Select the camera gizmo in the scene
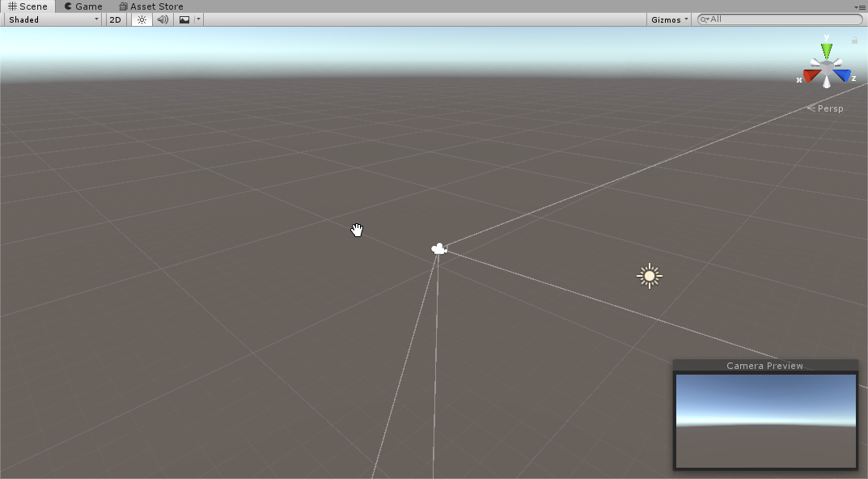Image resolution: width=868 pixels, height=479 pixels. coord(439,249)
